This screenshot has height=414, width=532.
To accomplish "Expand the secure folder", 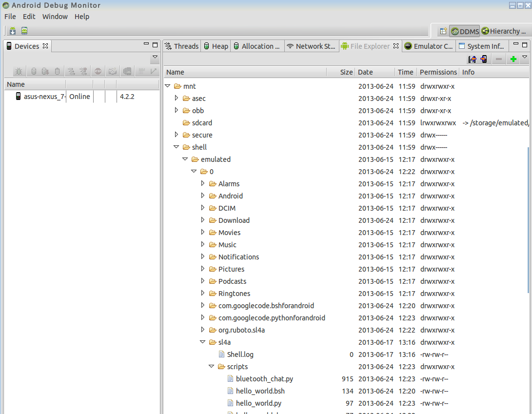I will point(177,135).
